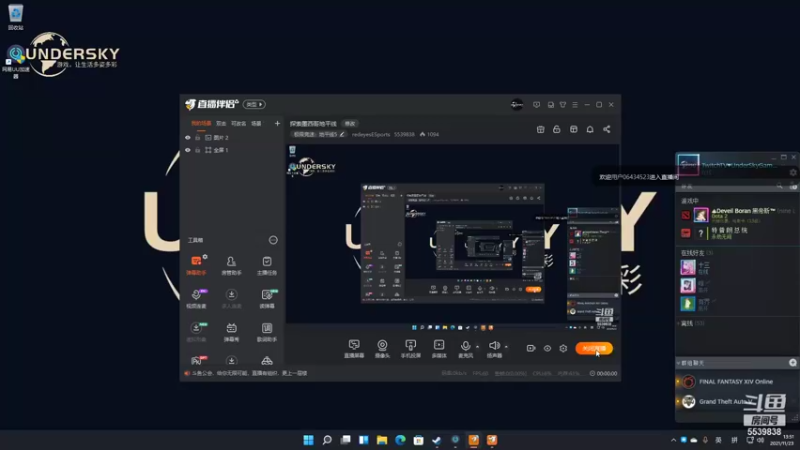Click the Steam profile avatar
Screen dimensions: 800x450
tap(688, 164)
